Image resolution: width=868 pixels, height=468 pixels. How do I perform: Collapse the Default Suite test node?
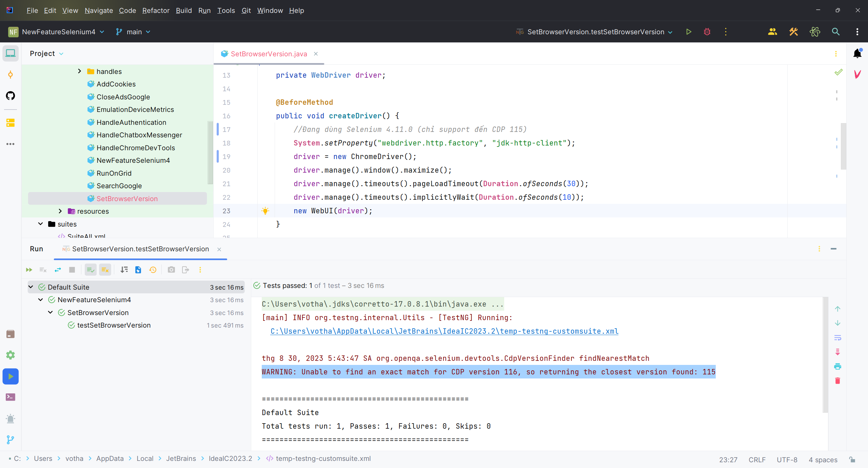click(x=31, y=287)
